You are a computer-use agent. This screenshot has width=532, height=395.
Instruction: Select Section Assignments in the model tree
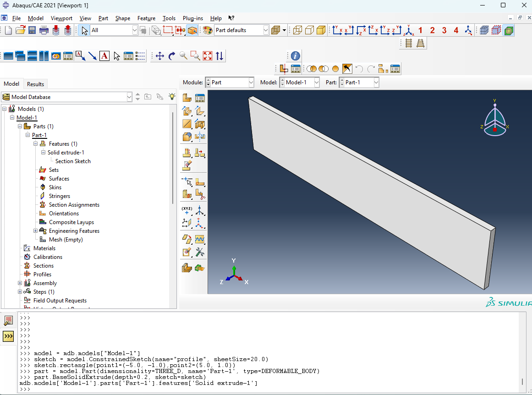point(74,205)
